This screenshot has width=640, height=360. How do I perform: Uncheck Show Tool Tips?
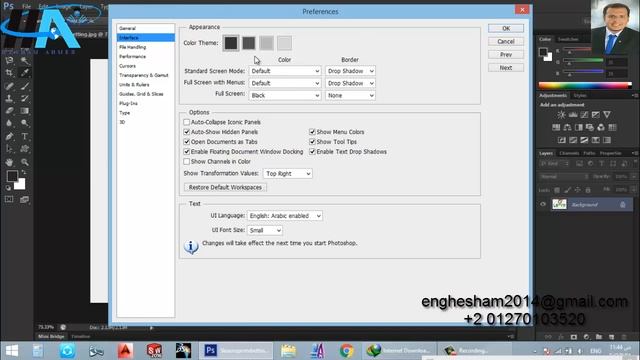point(312,142)
